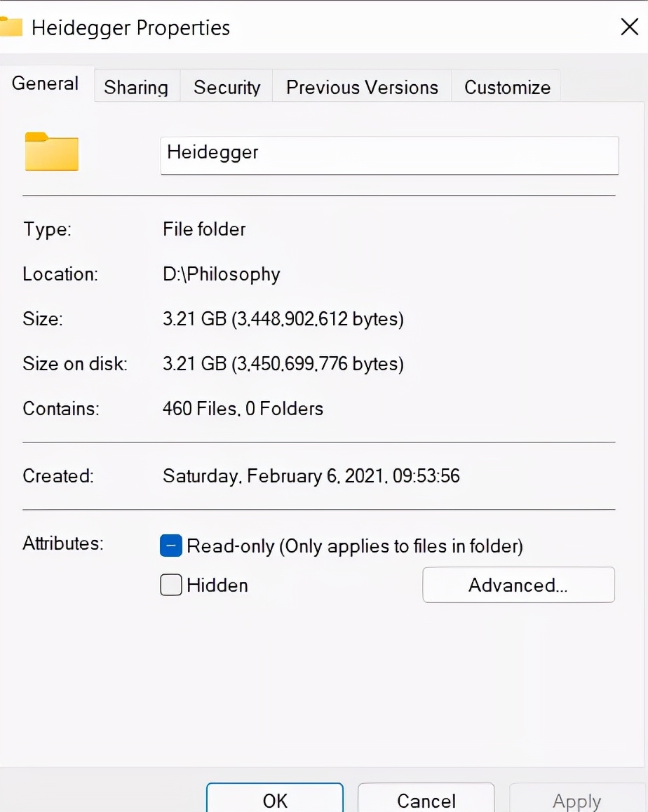648x812 pixels.
Task: Switch to the Sharing tab
Action: coord(136,87)
